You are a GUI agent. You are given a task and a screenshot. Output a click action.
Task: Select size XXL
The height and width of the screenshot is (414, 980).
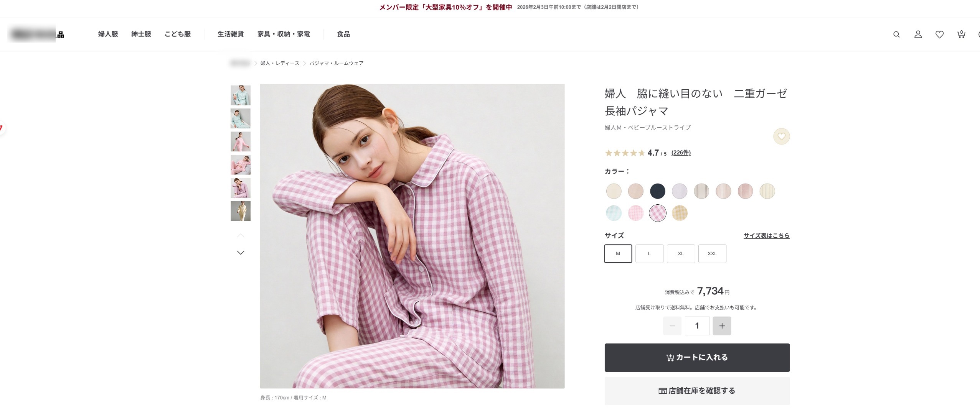712,253
